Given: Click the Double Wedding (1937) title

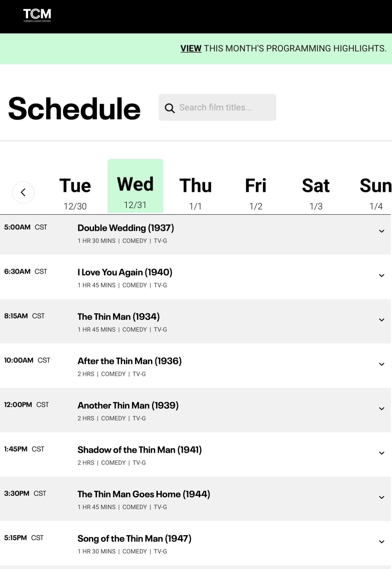Looking at the screenshot, I should pos(126,228).
